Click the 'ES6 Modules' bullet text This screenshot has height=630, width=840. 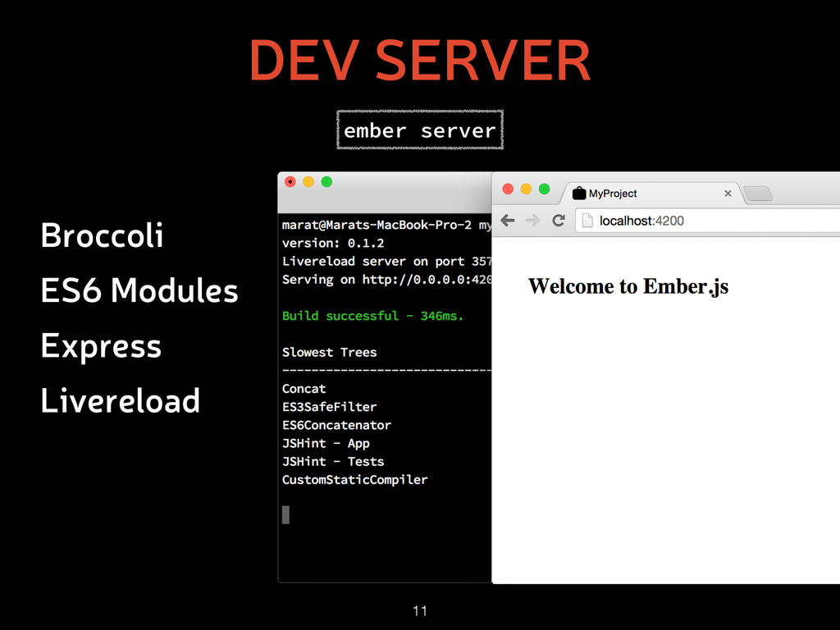[x=139, y=290]
